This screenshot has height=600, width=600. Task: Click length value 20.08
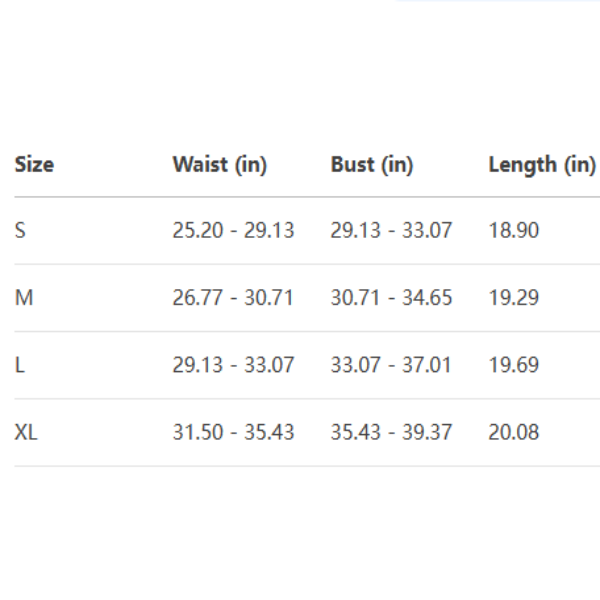[x=513, y=433]
